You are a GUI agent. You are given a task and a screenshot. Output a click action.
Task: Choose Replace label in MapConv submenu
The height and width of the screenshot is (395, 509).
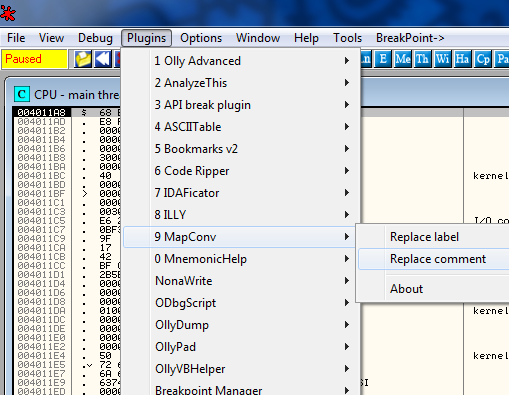[x=433, y=237]
